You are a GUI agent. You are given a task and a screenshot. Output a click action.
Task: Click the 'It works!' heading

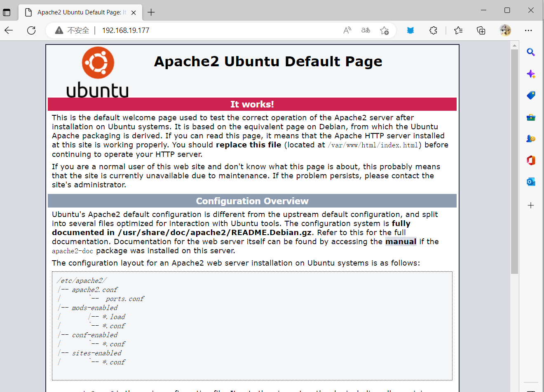pyautogui.click(x=252, y=104)
